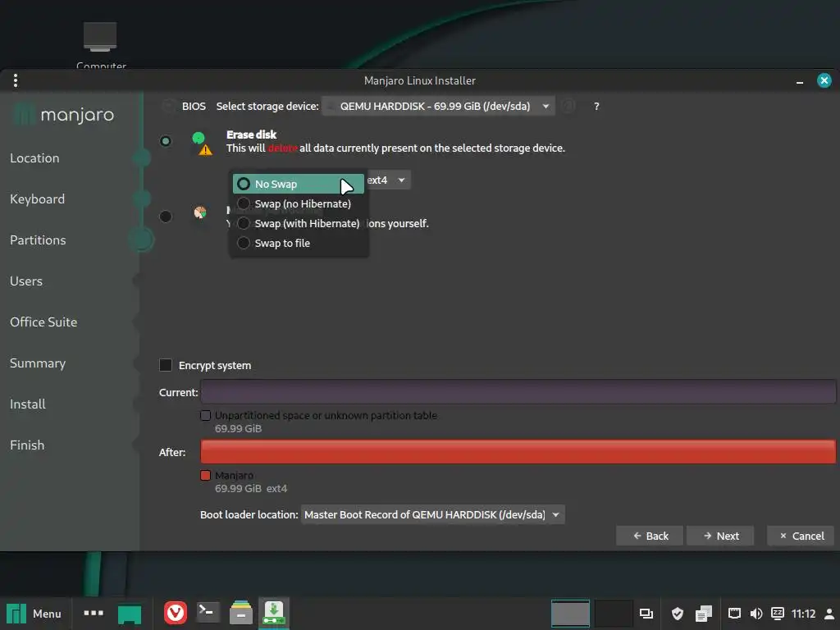Go to the Summary step

pyautogui.click(x=38, y=363)
